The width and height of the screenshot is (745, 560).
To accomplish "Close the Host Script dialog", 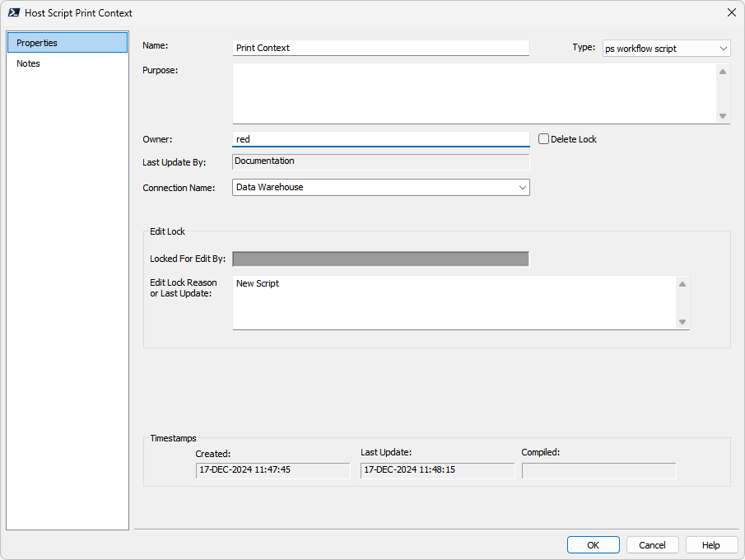I will pos(731,12).
